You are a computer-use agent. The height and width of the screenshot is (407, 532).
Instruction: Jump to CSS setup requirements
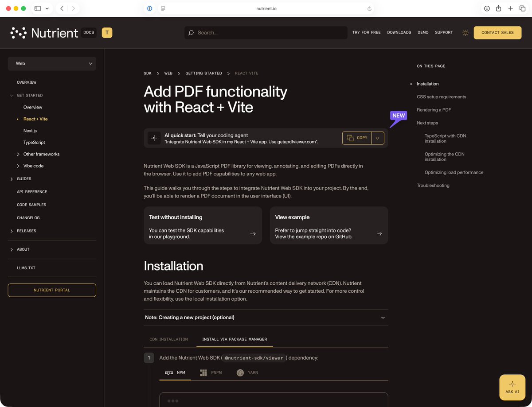442,97
